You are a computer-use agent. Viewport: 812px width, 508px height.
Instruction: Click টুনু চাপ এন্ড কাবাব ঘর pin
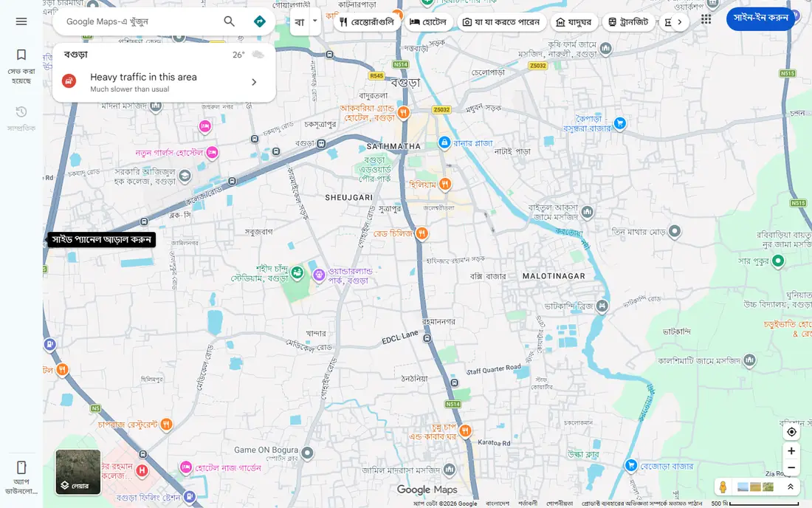click(465, 431)
